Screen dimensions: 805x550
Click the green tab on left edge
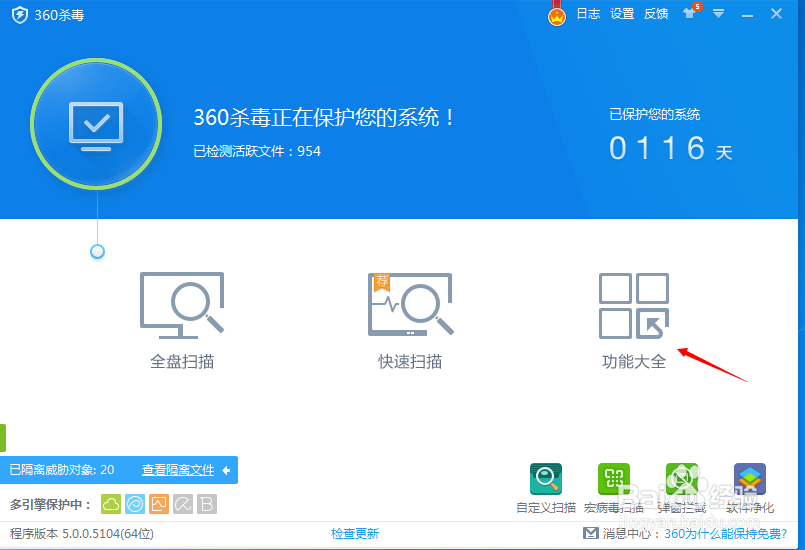point(3,438)
